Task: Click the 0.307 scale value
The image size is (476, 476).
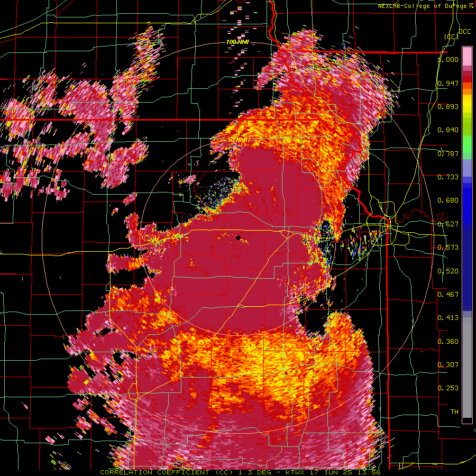Action: [x=448, y=364]
